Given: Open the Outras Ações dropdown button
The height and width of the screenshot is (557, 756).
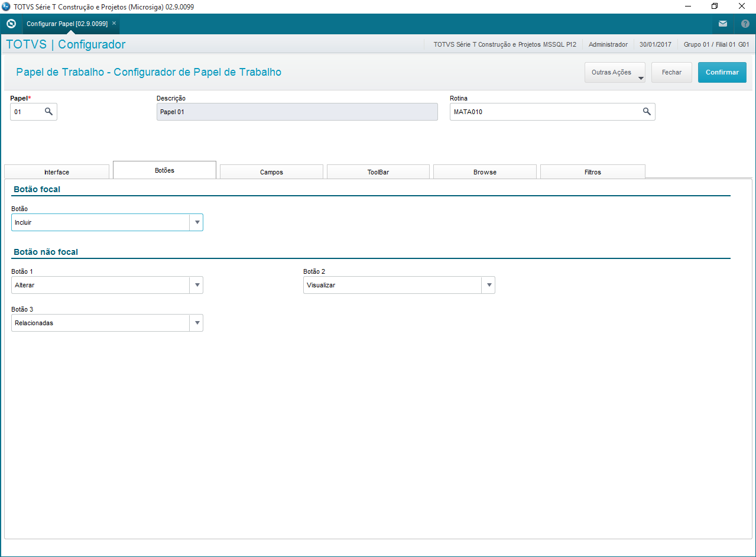Looking at the screenshot, I should (615, 72).
